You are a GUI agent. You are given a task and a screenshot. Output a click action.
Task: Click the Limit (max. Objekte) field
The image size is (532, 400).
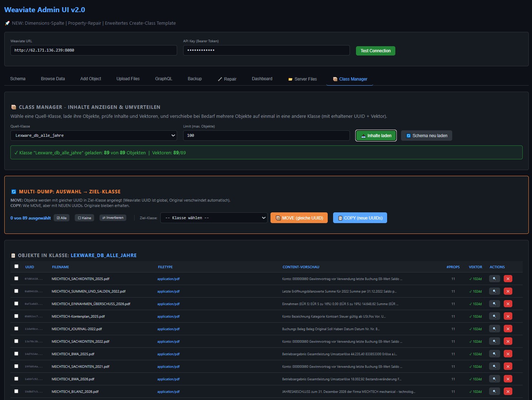coord(267,135)
